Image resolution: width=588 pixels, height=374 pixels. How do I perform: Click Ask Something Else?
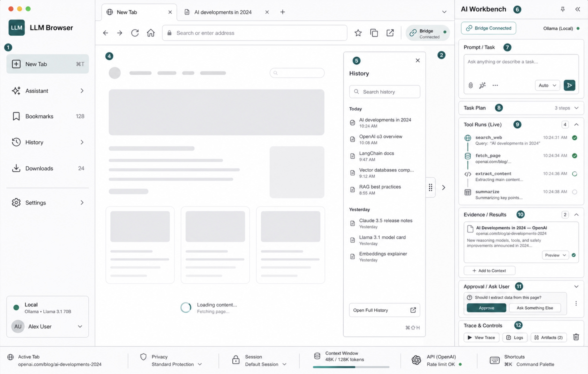pos(535,308)
